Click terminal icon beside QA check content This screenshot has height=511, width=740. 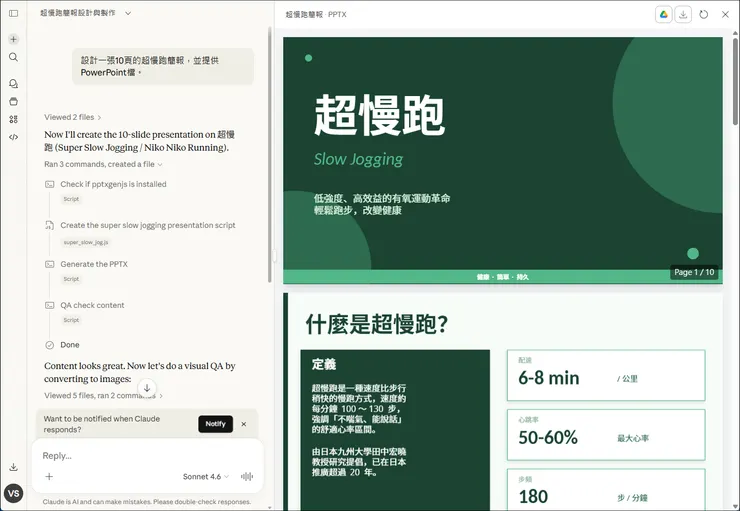(x=50, y=305)
